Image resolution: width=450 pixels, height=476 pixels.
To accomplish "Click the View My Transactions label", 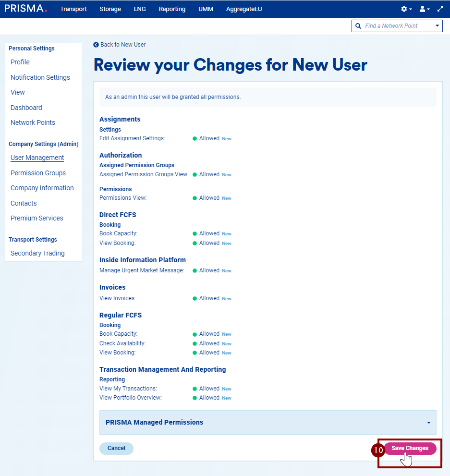I will click(x=128, y=389).
